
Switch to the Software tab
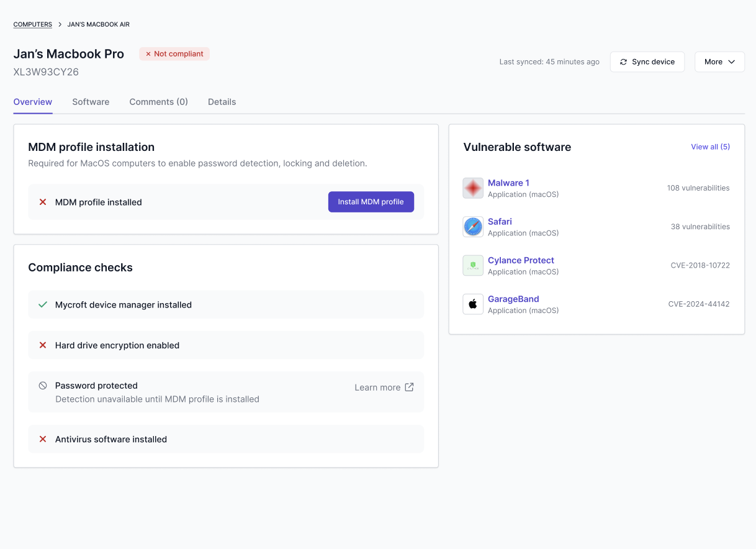91,102
